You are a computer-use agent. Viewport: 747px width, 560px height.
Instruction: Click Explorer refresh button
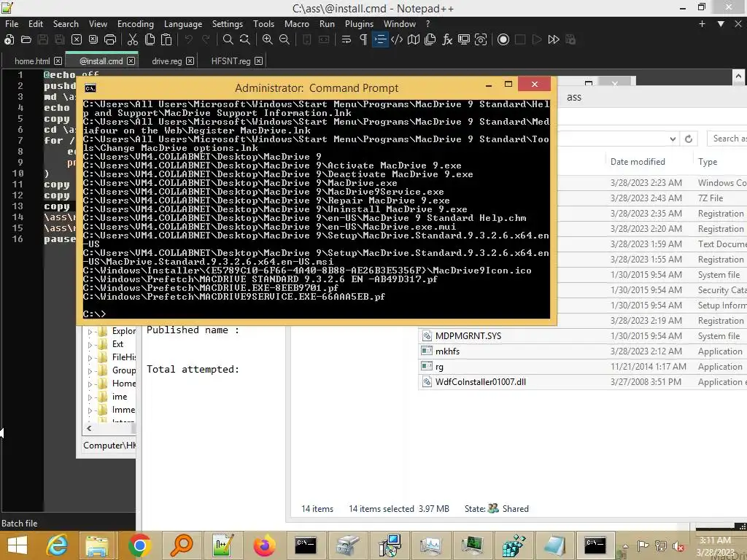pyautogui.click(x=689, y=139)
